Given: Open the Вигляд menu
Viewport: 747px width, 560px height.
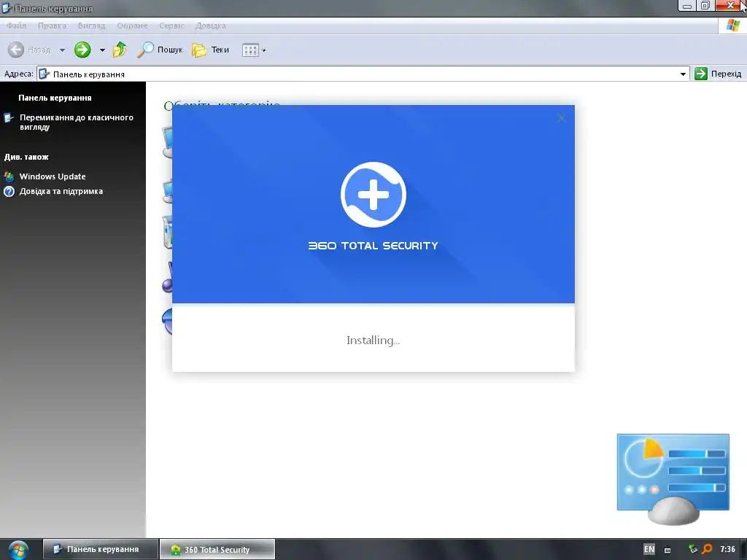Looking at the screenshot, I should 91,26.
